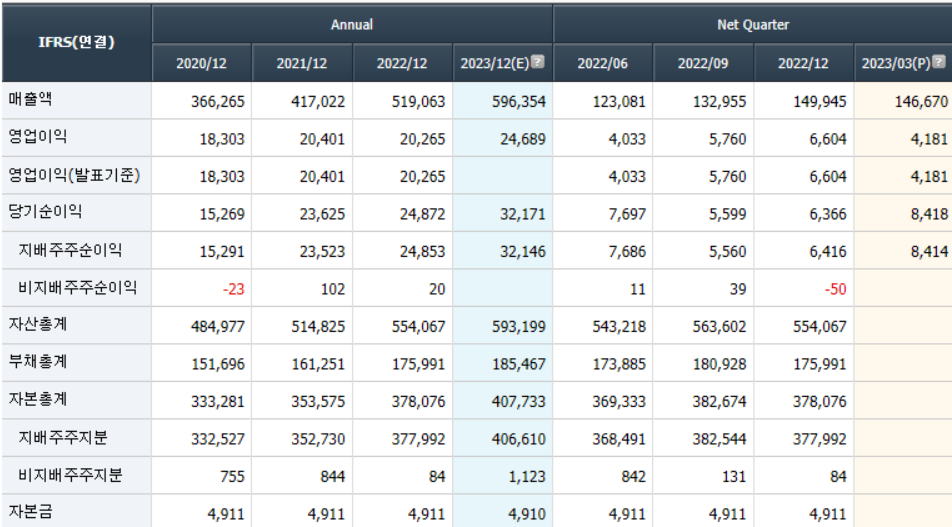952x527 pixels.
Task: Click the 173,885 quarterly liabilities value
Action: (619, 364)
